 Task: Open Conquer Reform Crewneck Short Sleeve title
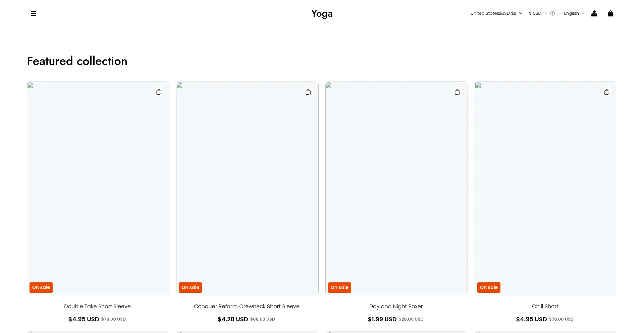[x=247, y=306]
